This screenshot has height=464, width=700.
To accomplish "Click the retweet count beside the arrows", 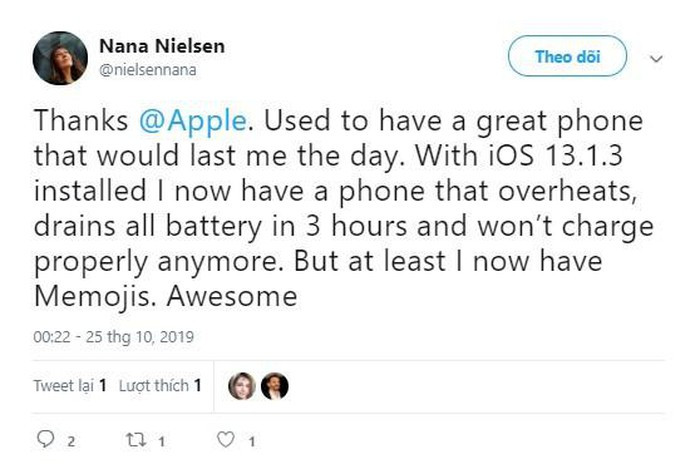I will pos(161,440).
